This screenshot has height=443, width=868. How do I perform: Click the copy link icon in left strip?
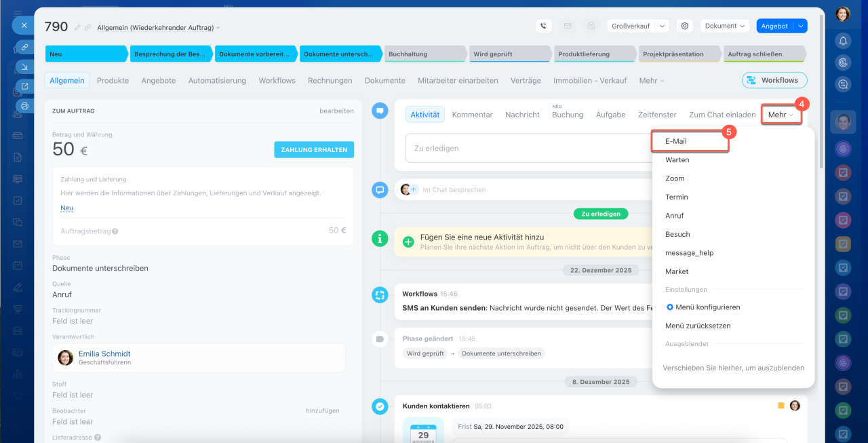pos(24,47)
